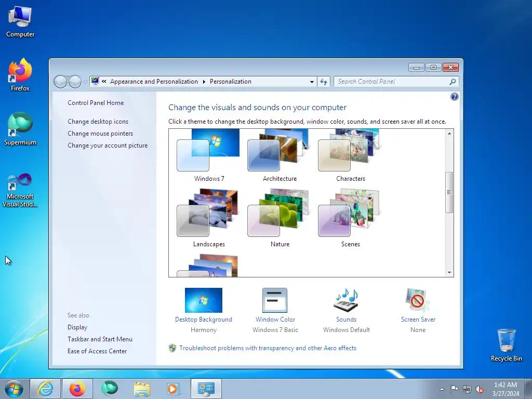Click the Appearance and Personalization breadcrumb

(x=154, y=82)
